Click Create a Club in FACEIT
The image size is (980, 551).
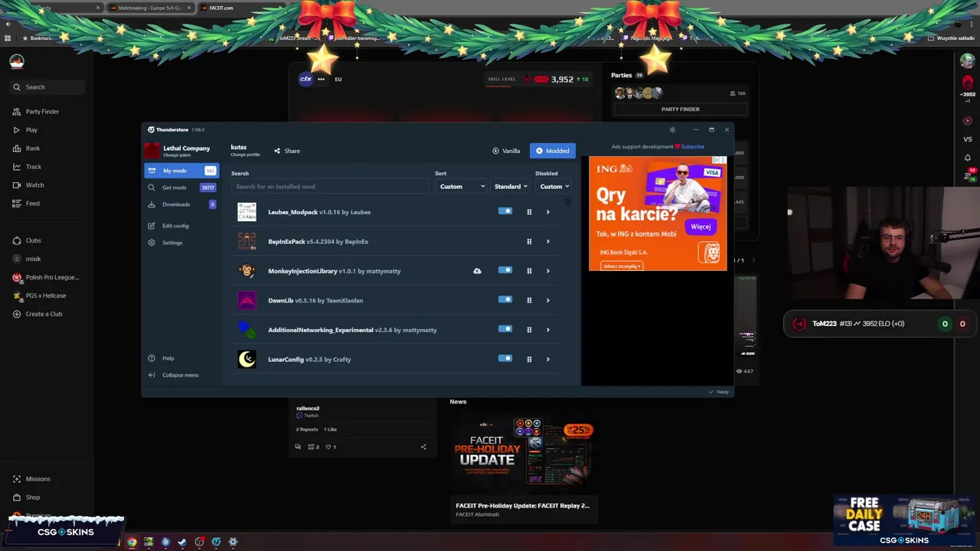point(38,314)
